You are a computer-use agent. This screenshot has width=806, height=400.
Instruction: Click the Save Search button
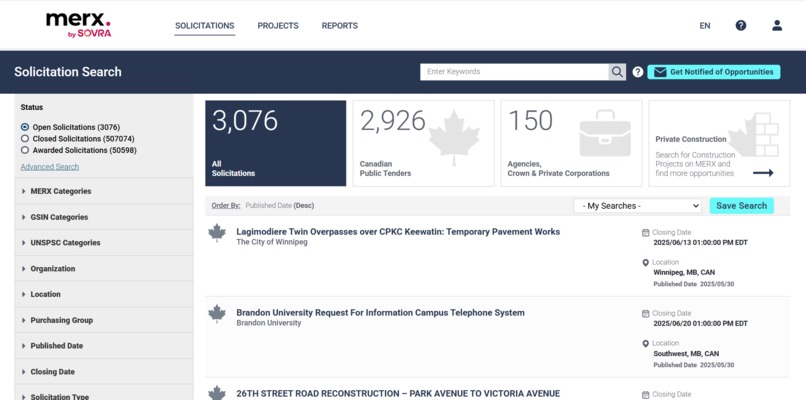click(x=741, y=206)
